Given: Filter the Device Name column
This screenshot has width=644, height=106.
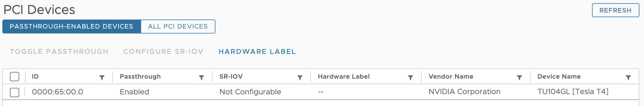Looking at the screenshot, I should 628,77.
